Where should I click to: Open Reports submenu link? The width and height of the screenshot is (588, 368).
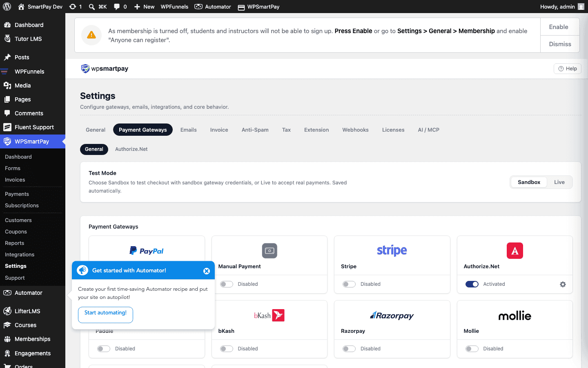coord(15,243)
